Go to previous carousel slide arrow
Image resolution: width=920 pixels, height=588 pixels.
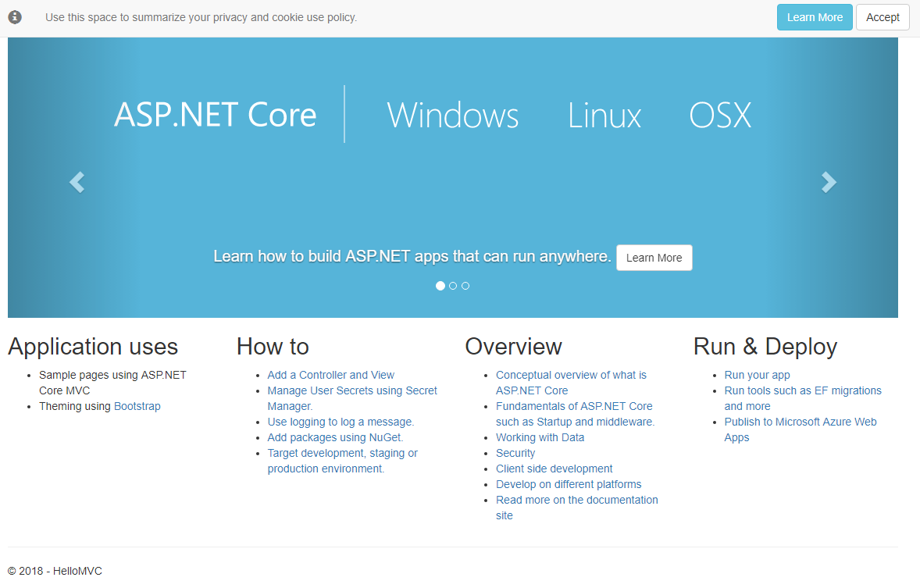click(77, 182)
